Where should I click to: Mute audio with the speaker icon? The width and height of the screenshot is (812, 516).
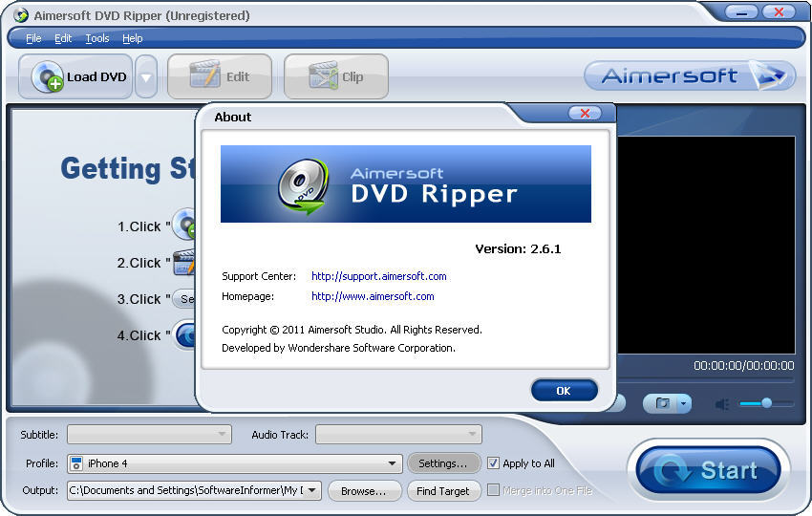coord(722,403)
